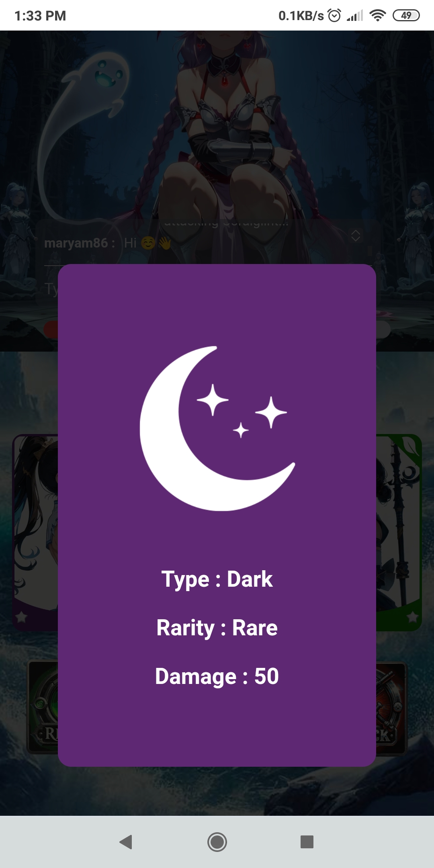Tap the Wi-Fi status icon
This screenshot has width=434, height=868.
tap(377, 15)
